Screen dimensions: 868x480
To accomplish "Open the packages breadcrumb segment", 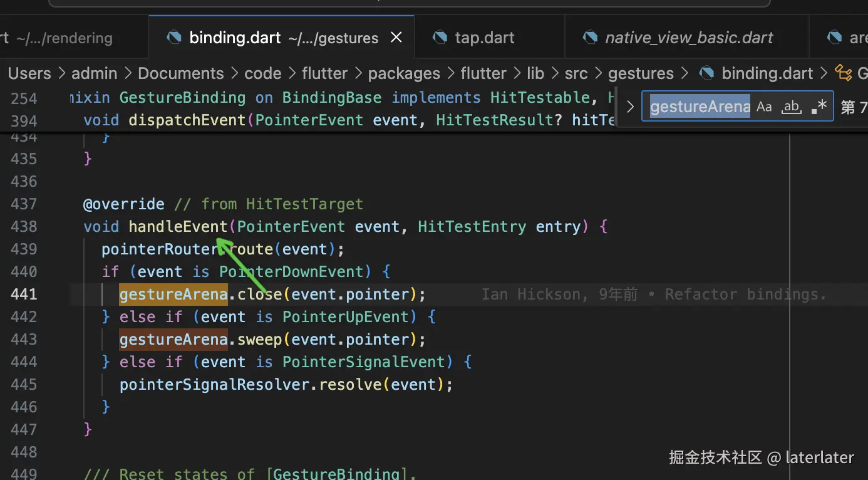I will point(404,73).
